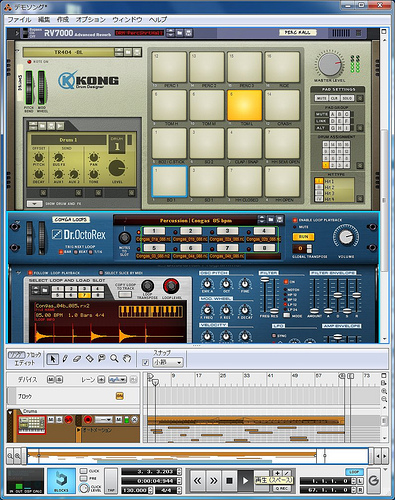Open the Dr. OctoRex patch browser folder
Screen dimensions: 395x500
point(271,219)
